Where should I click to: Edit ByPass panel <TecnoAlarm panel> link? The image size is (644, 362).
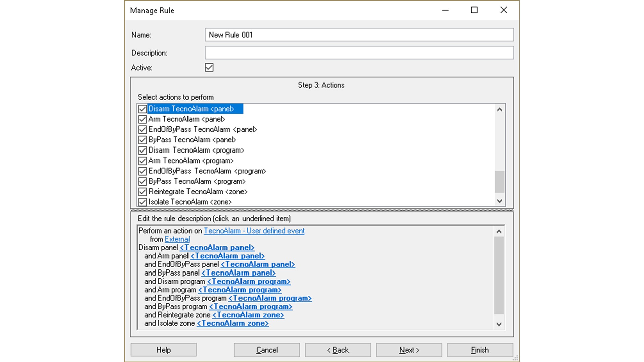coord(238,273)
